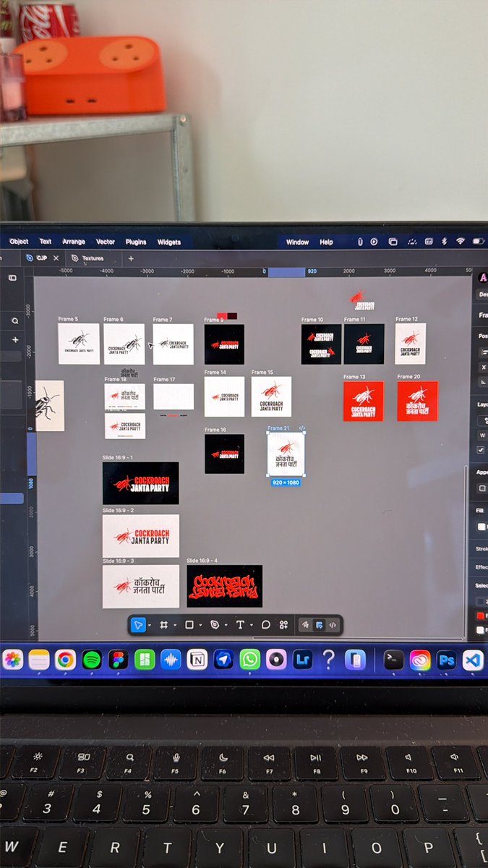Click the Frame 21 dev mode code icon
The width and height of the screenshot is (488, 868).
[x=302, y=429]
